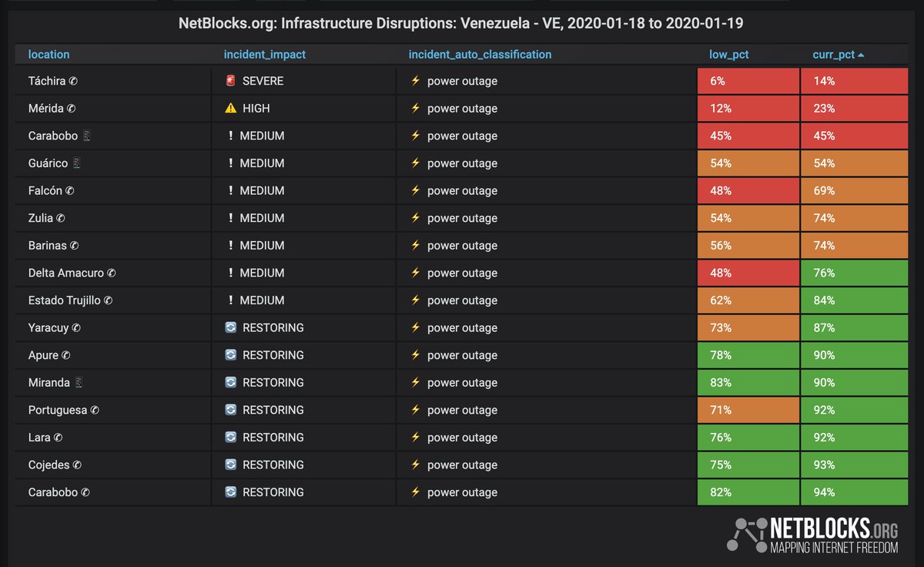Click the lightning bolt icon in Zulia row

pyautogui.click(x=415, y=218)
